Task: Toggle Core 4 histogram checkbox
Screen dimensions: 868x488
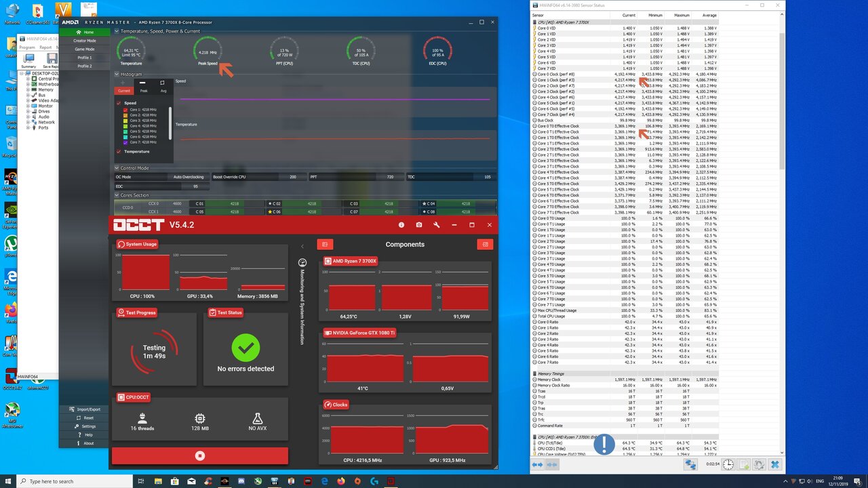Action: (125, 126)
